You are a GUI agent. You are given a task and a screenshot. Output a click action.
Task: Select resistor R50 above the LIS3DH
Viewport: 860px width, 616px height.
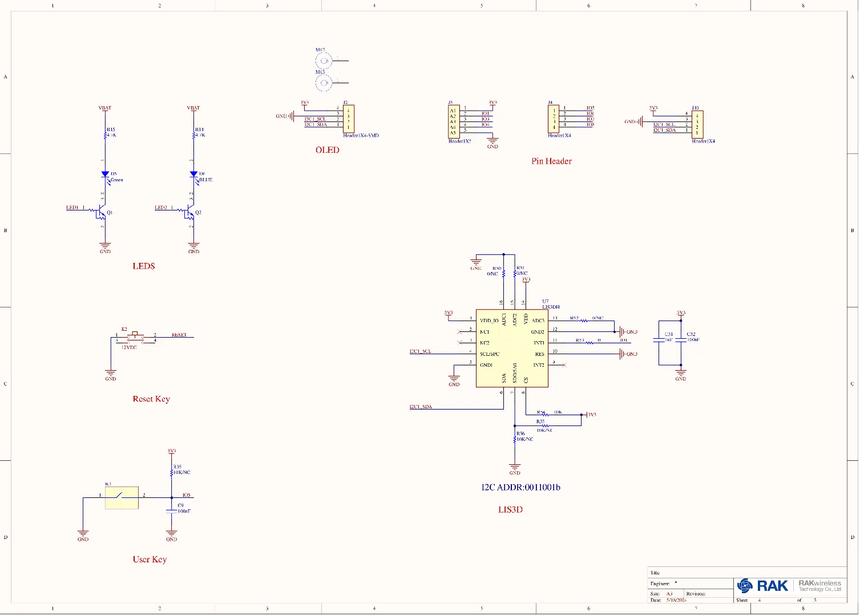coord(504,274)
